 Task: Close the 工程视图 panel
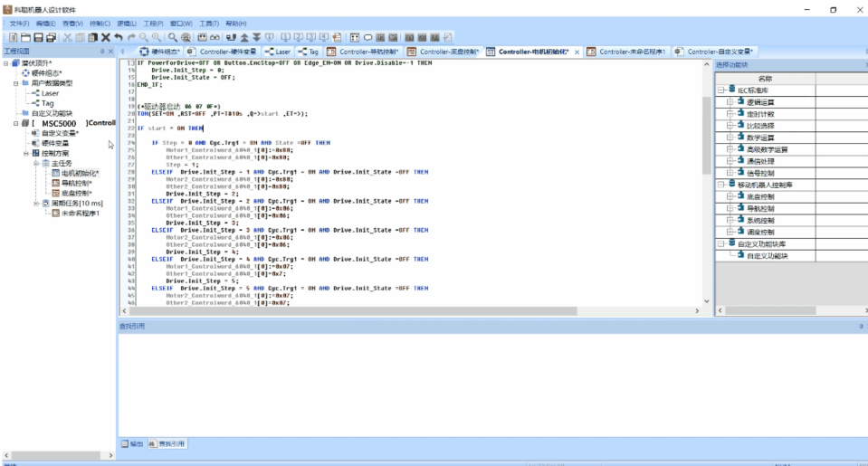[110, 52]
